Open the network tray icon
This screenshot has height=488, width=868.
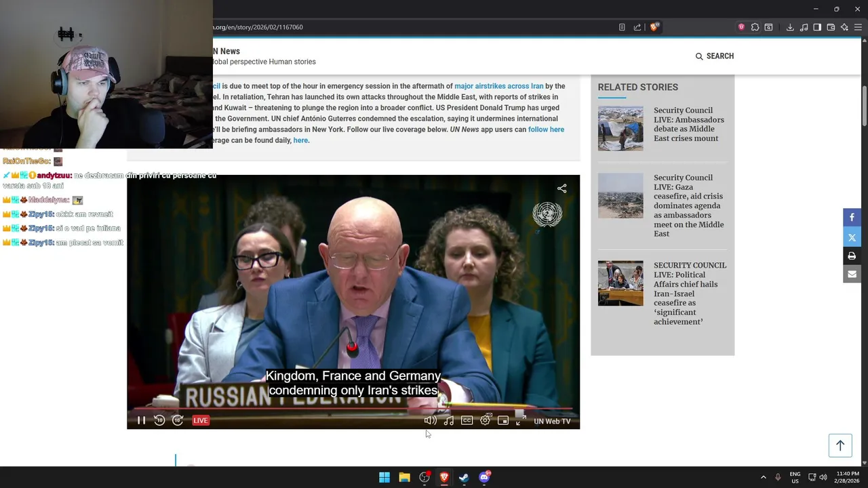point(812,477)
